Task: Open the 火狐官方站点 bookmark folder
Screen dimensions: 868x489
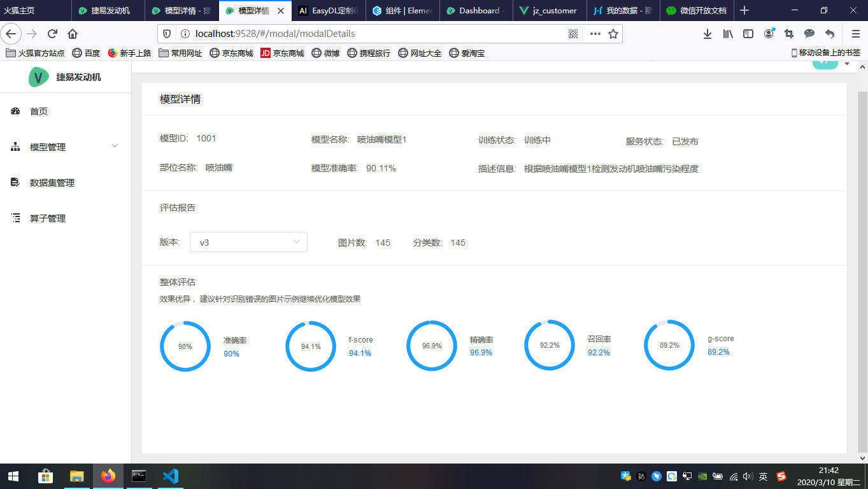Action: point(35,53)
